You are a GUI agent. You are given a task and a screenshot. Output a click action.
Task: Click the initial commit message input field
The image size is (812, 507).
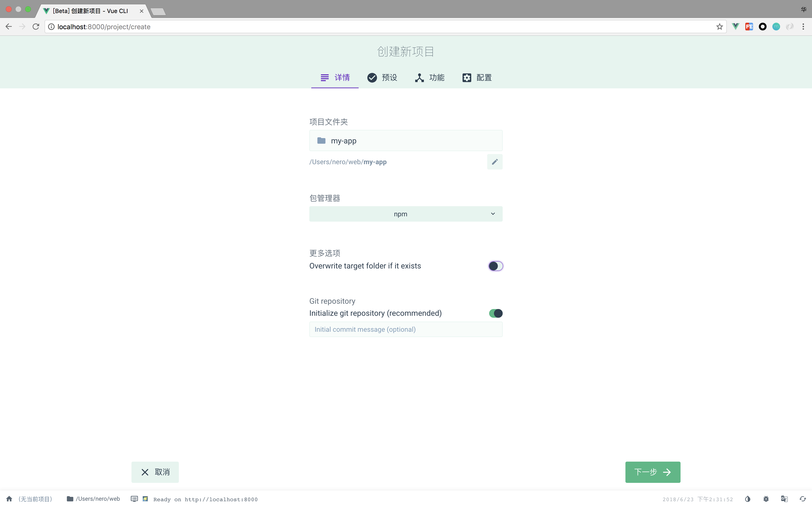[x=405, y=329]
